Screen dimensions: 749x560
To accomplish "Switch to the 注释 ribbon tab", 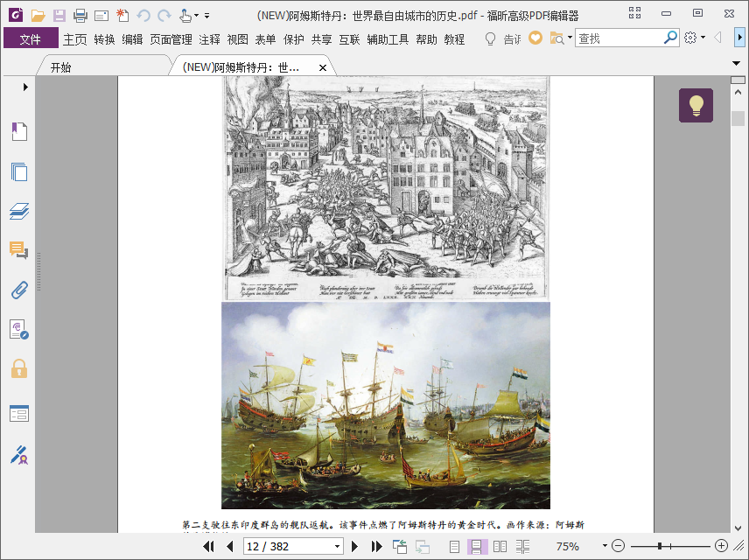I will coord(210,39).
